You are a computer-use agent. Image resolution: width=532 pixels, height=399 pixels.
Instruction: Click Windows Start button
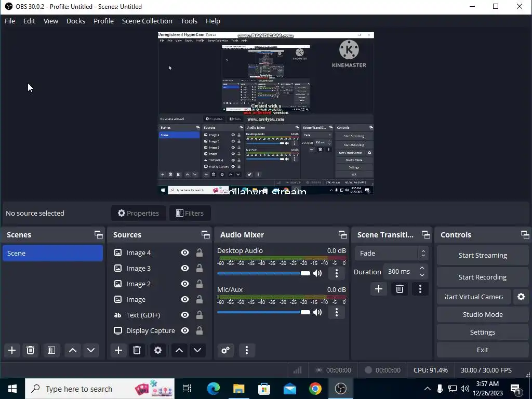(x=12, y=389)
